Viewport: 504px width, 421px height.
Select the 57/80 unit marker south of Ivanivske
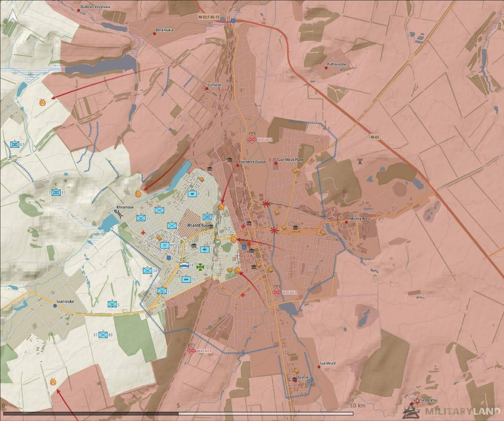click(103, 335)
